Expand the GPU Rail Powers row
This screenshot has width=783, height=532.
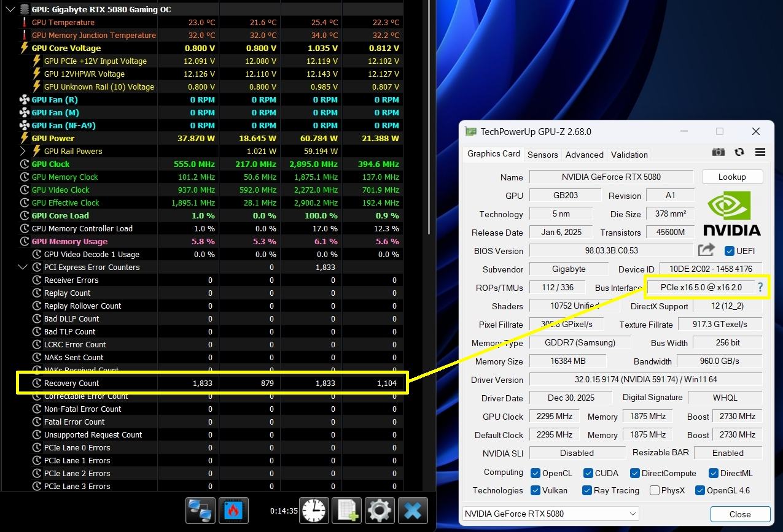point(23,151)
